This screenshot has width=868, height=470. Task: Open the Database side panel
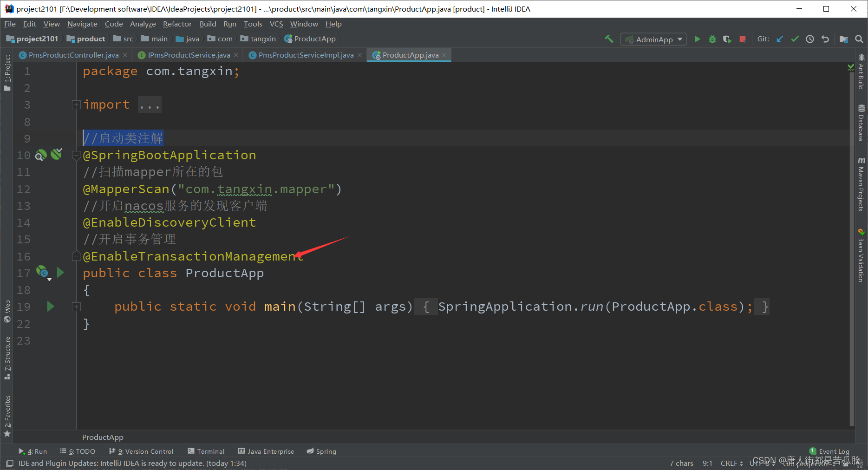pyautogui.click(x=861, y=123)
